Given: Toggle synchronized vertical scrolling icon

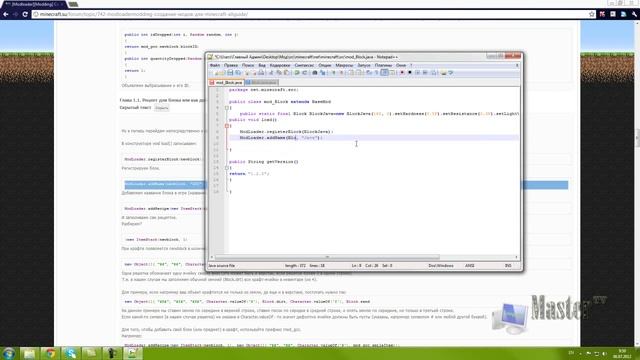Looking at the screenshot, I should (x=351, y=73).
